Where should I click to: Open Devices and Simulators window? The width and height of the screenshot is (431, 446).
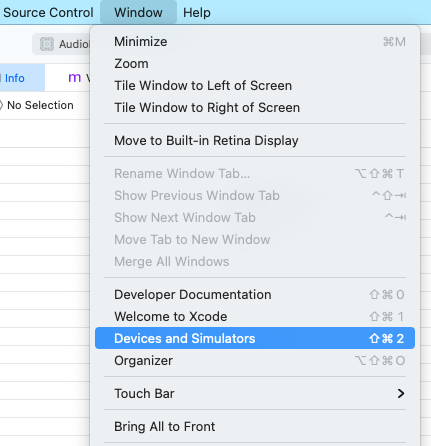point(255,338)
